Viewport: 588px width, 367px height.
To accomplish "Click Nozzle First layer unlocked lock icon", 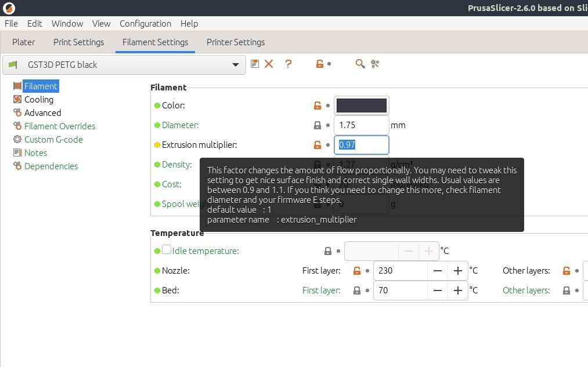I will point(357,271).
